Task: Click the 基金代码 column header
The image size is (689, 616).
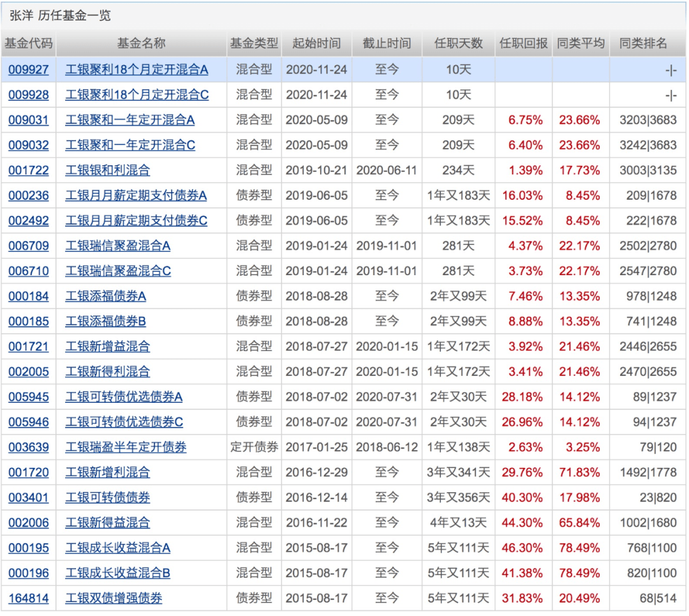Action: [29, 43]
